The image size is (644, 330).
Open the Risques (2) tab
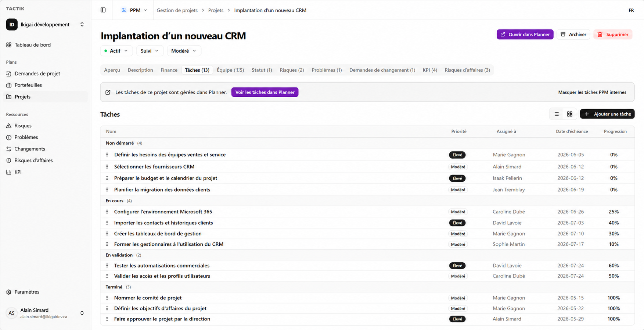292,70
